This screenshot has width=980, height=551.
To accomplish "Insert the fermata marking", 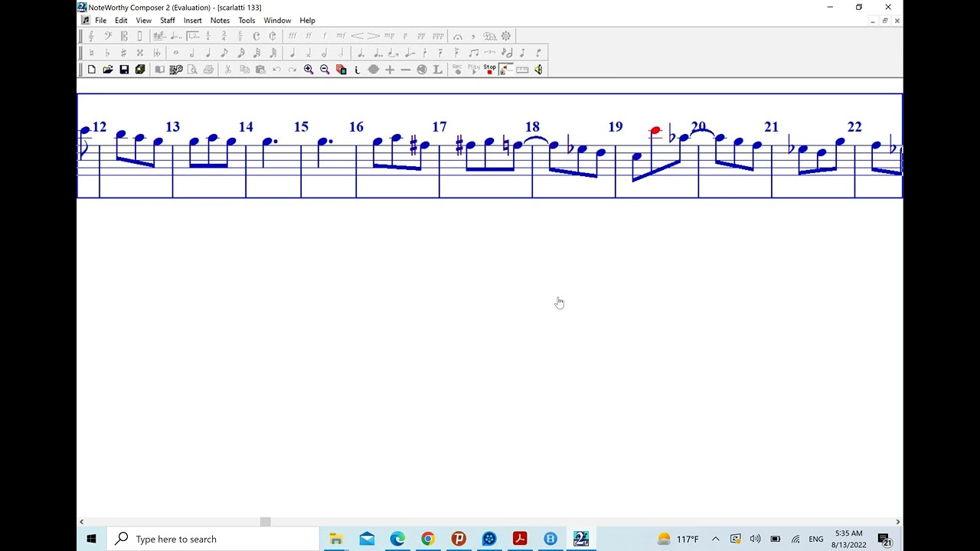I will click(458, 36).
